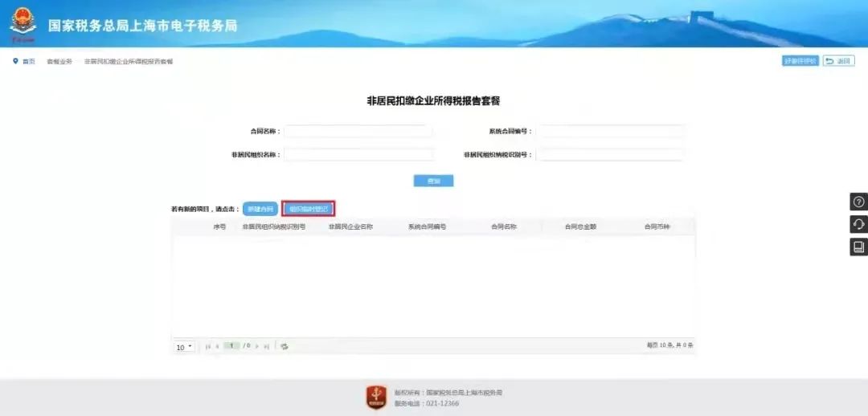The image size is (868, 416).
Task: Click the 非居民组织纳税识别号 column header
Action: 274,226
